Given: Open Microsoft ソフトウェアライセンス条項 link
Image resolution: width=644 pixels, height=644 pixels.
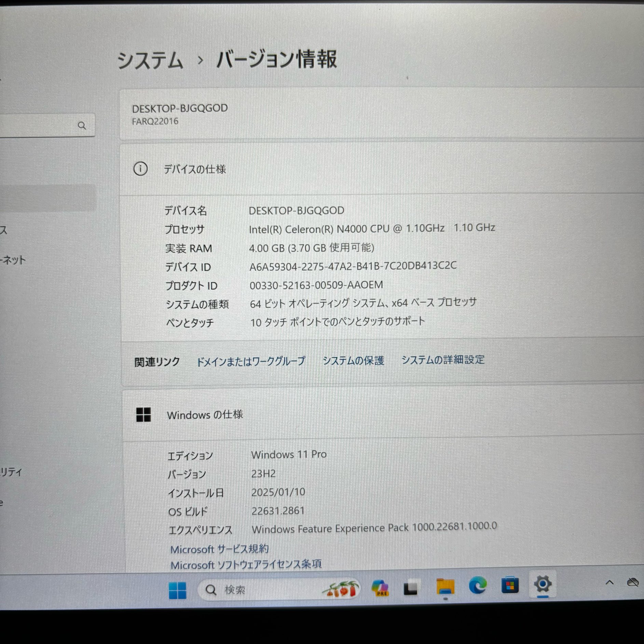Looking at the screenshot, I should [x=246, y=564].
